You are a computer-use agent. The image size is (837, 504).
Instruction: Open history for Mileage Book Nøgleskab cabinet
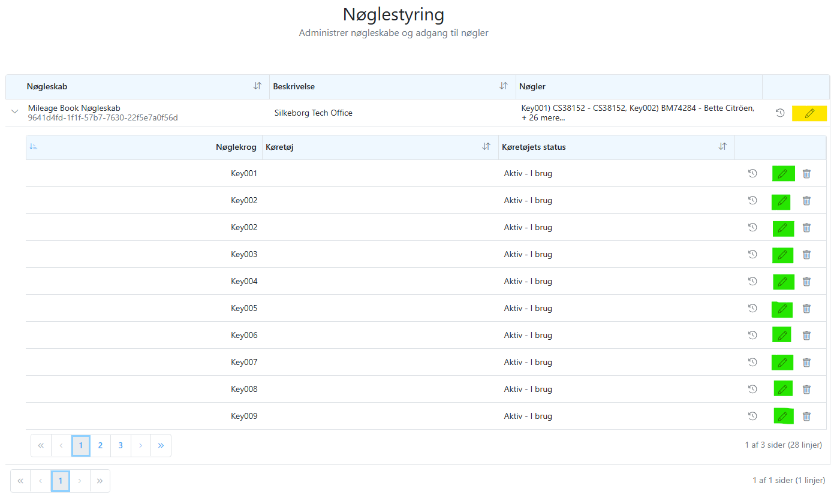(x=780, y=113)
